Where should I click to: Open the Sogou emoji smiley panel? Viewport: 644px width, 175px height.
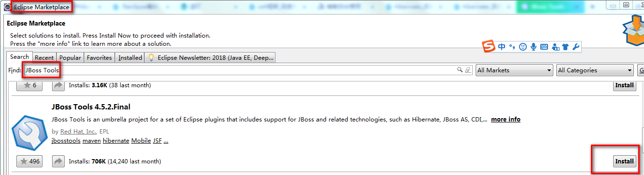point(523,47)
